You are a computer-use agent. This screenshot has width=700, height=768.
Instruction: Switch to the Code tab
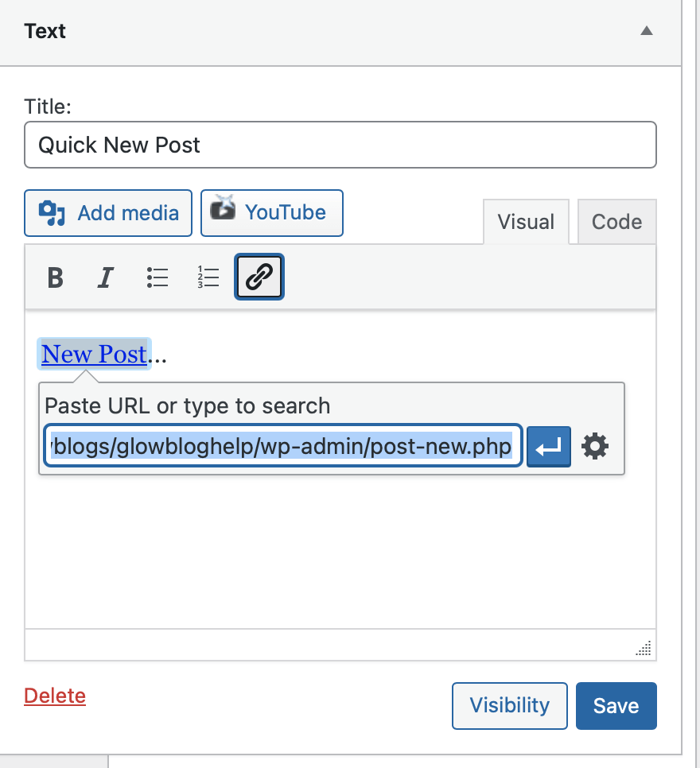pos(616,222)
